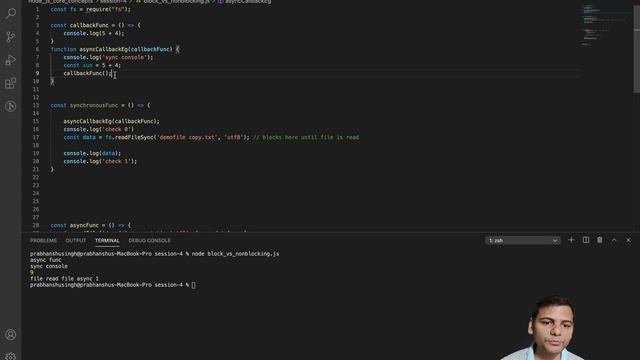Click 'asyncCallbackEg(callbackFunc);' on line 15
The height and width of the screenshot is (360, 640).
pyautogui.click(x=111, y=121)
